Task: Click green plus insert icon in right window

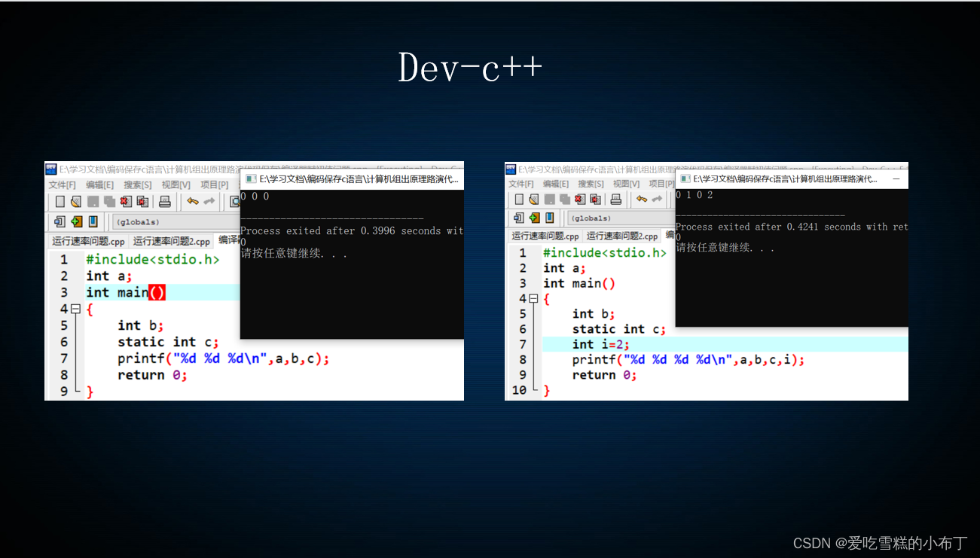Action: [534, 218]
